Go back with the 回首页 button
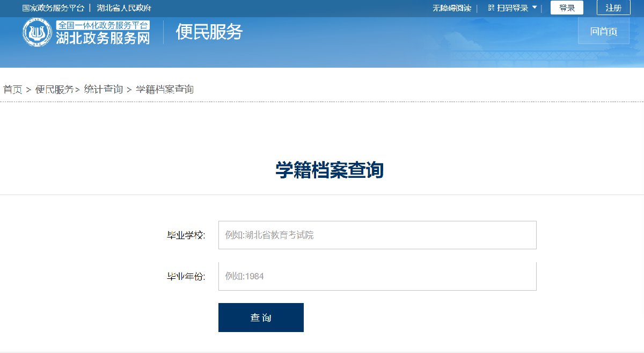Image resolution: width=644 pixels, height=353 pixels. (603, 31)
